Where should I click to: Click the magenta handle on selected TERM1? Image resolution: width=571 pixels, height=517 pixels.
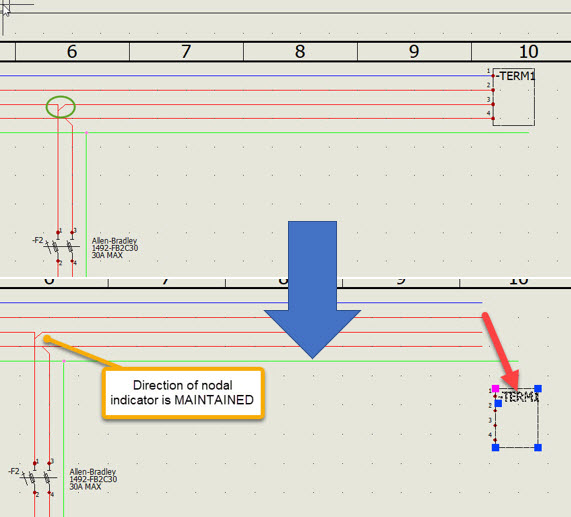point(495,388)
